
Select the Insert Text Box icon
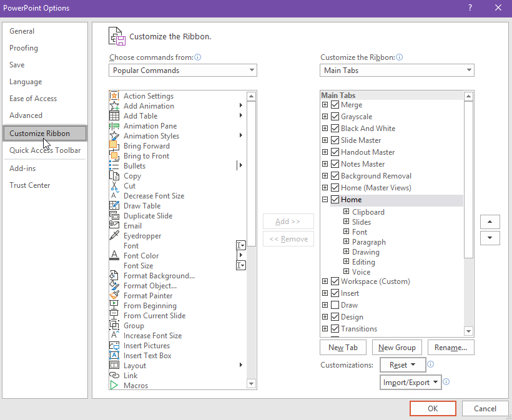114,356
